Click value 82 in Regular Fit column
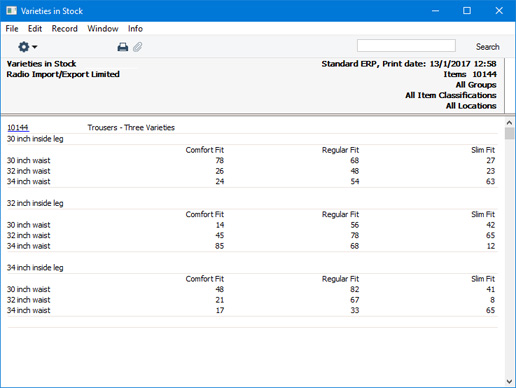 (355, 289)
